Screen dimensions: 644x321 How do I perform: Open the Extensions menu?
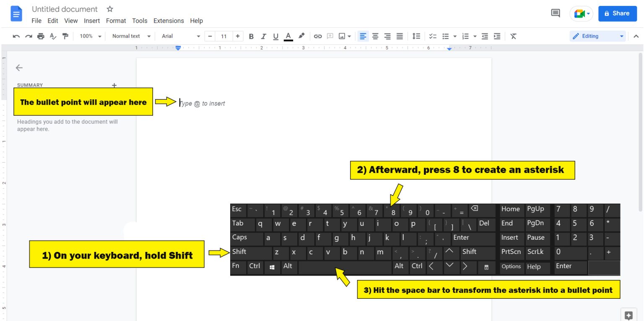[x=169, y=21]
